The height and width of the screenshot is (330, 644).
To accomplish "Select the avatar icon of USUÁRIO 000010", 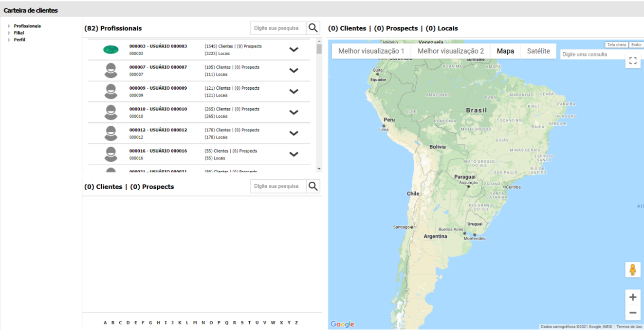I will pos(111,112).
